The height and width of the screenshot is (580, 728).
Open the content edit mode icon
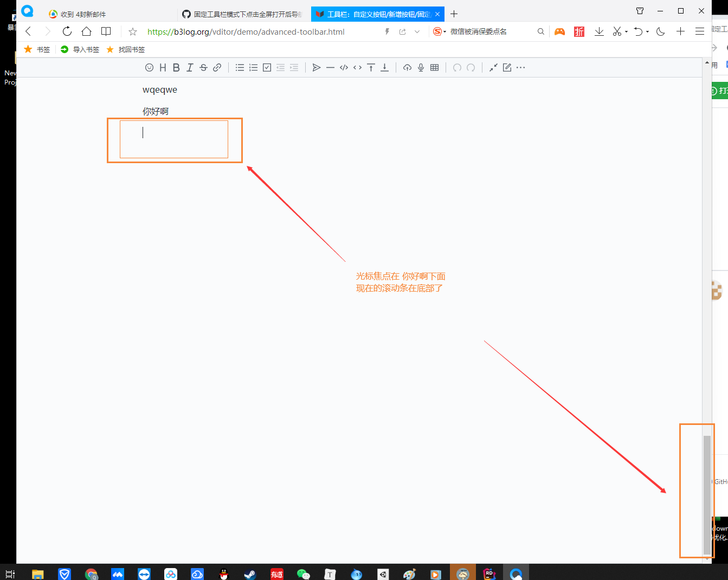[x=507, y=67]
